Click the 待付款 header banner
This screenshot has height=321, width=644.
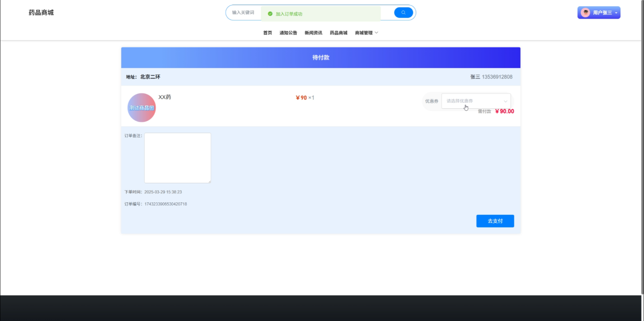point(321,58)
